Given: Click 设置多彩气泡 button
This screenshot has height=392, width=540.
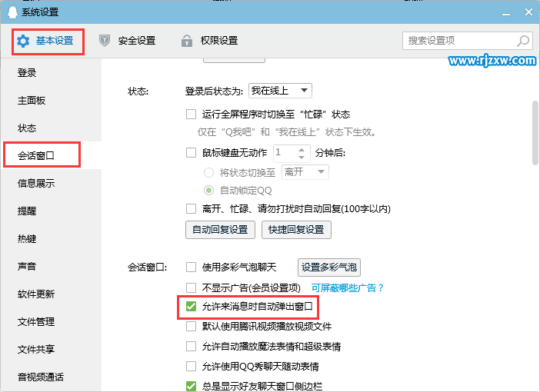Looking at the screenshot, I should point(329,267).
